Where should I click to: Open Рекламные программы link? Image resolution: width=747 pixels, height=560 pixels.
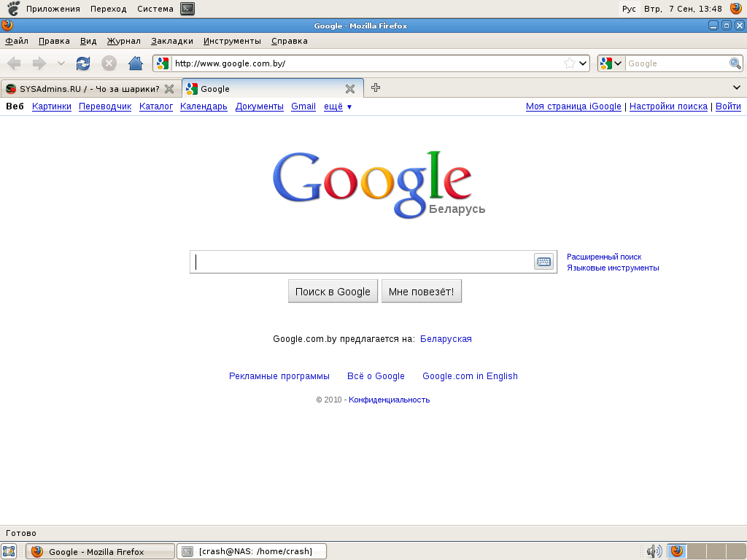pos(279,376)
